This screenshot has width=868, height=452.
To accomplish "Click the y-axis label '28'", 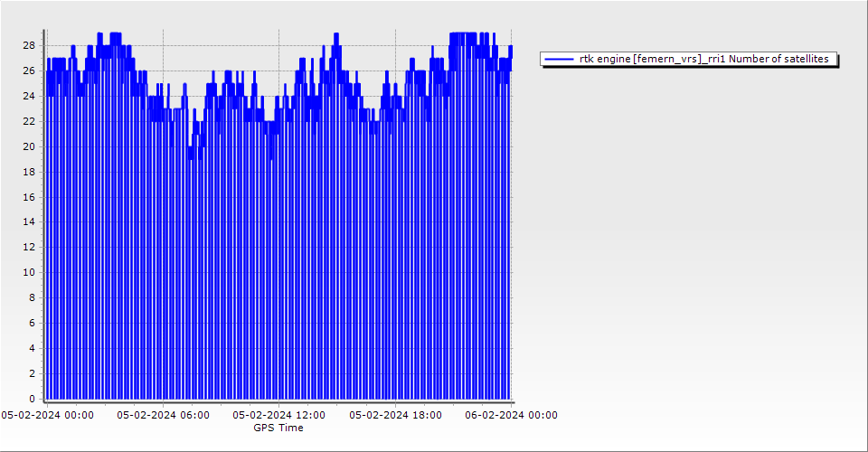I will point(29,45).
